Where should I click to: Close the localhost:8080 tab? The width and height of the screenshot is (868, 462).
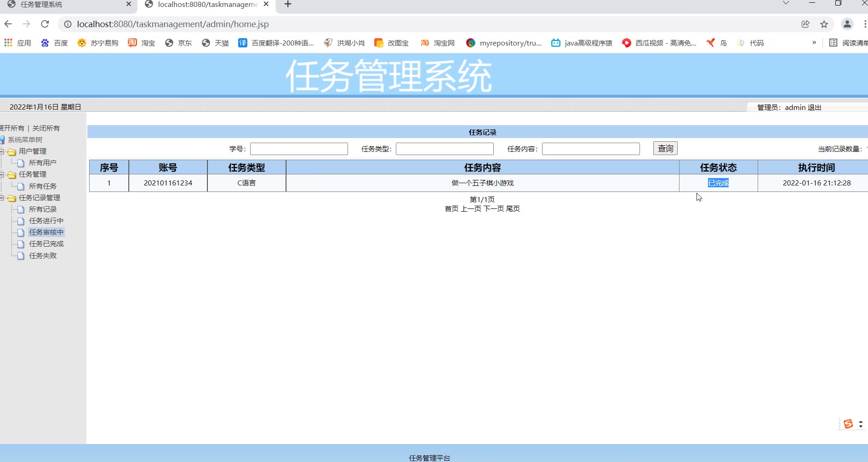266,4
